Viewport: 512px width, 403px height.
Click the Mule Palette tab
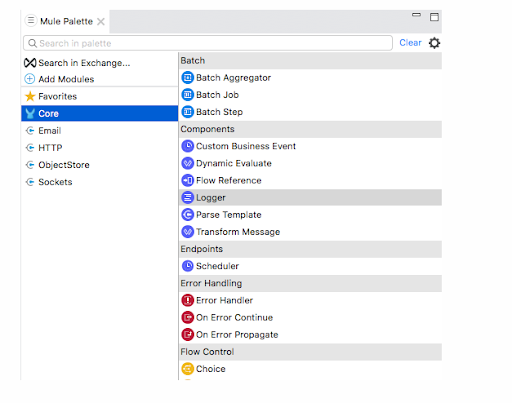[66, 21]
